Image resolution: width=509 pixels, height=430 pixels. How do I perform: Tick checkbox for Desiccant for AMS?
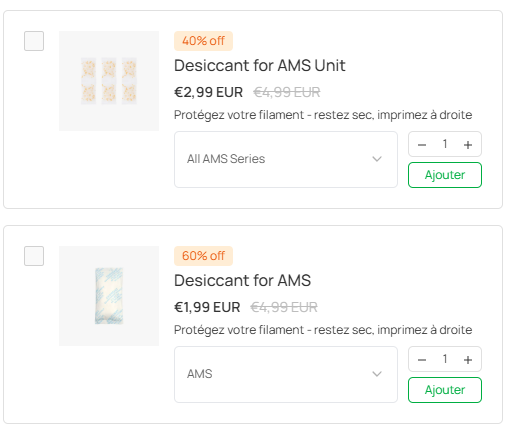[x=34, y=256]
